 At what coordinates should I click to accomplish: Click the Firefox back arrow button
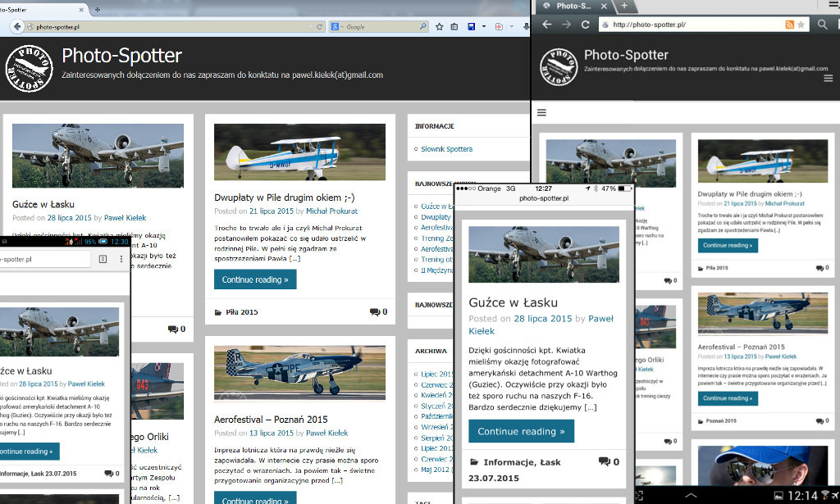click(16, 27)
